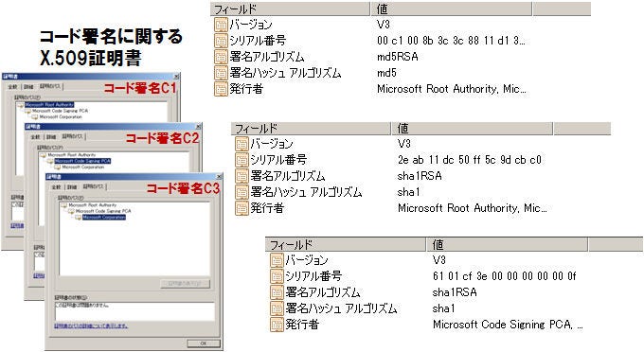Click the 署名アルゴリズム icon in the 61 01 cf serial list

point(277,292)
